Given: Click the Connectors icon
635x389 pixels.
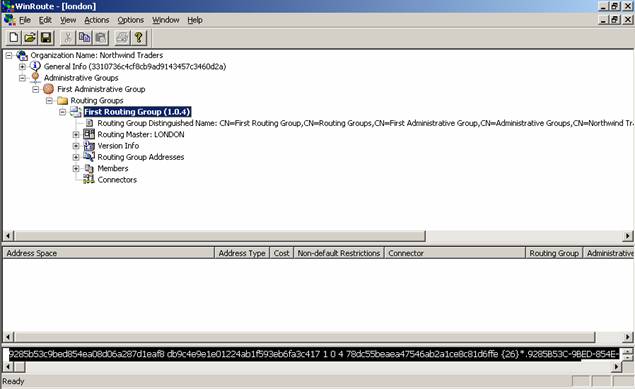Looking at the screenshot, I should pos(89,179).
